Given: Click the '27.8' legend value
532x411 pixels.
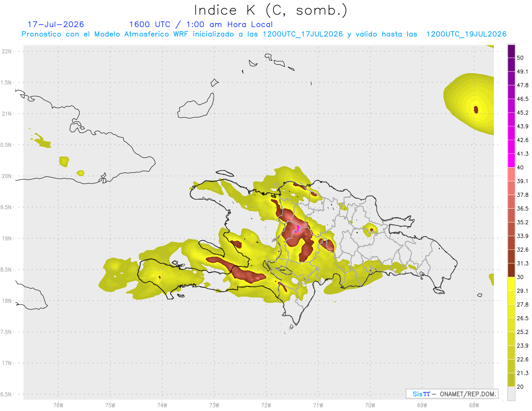Looking at the screenshot, I should [x=523, y=305].
